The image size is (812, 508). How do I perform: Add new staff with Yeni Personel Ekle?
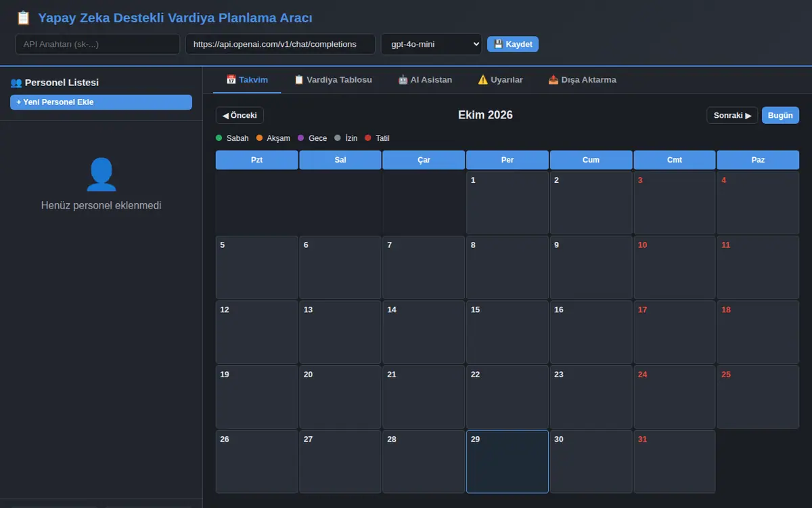tap(101, 102)
